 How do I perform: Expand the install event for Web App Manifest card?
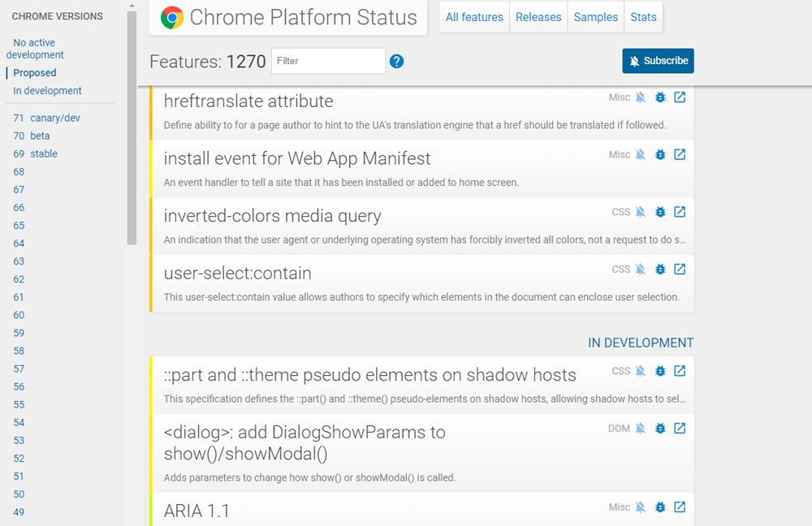coord(421,168)
